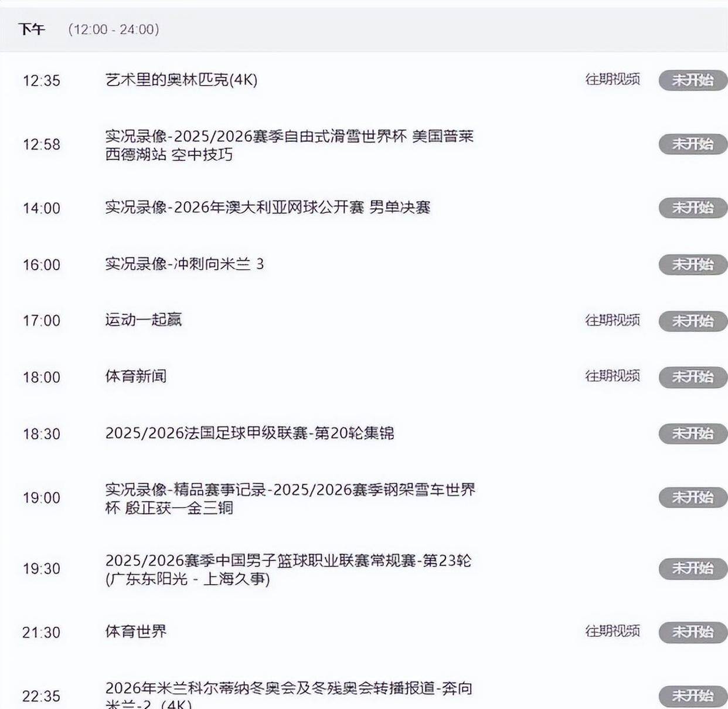
Task: Click the 未开始 badge beside 体育新闻
Action: 692,378
